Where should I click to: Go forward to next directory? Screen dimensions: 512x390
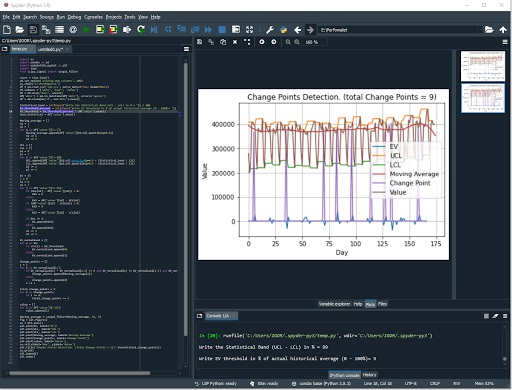click(x=310, y=30)
